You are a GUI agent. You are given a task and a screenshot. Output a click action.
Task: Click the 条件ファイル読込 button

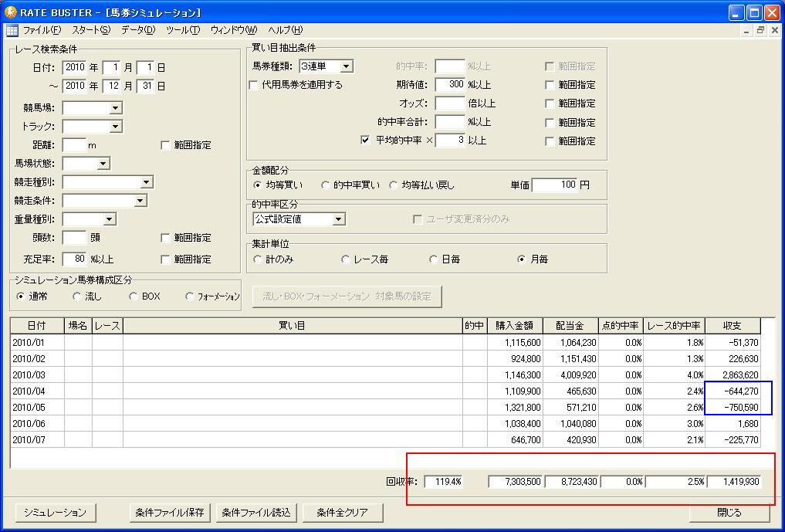tap(256, 513)
